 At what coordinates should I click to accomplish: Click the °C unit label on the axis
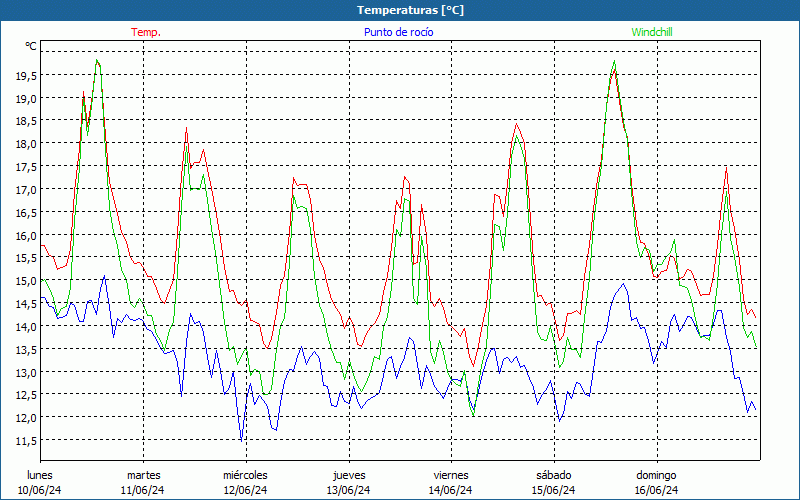[31, 46]
